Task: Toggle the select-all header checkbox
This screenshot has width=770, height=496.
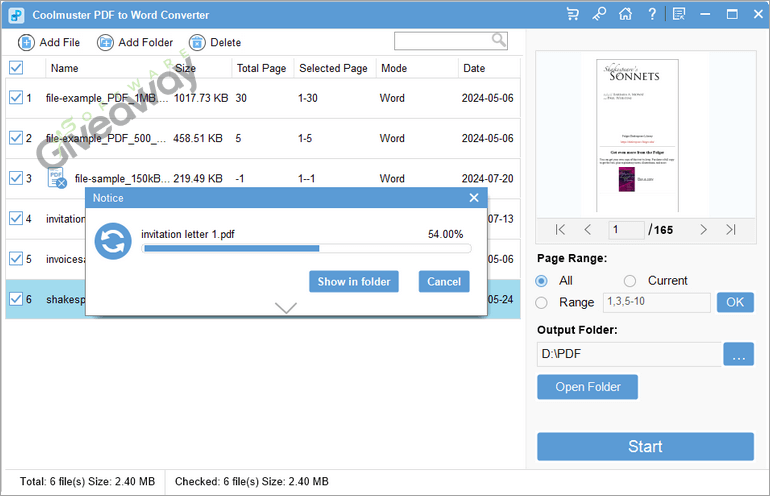Action: pos(16,68)
